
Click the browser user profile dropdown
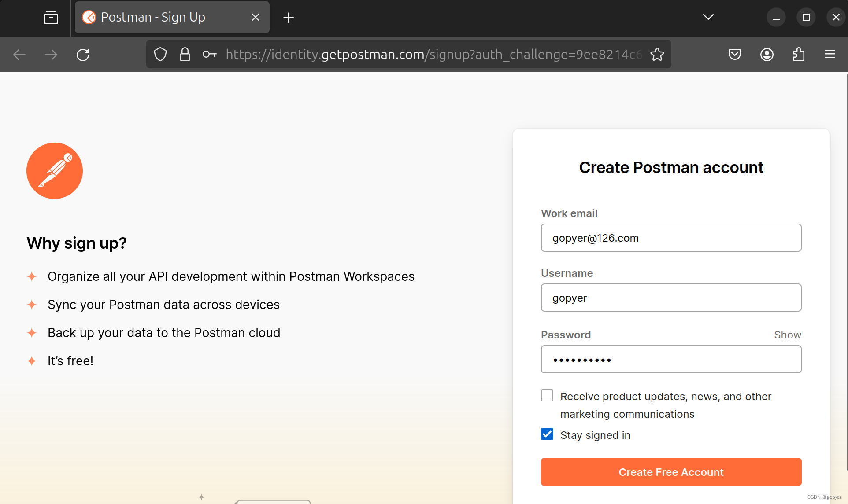pos(767,55)
